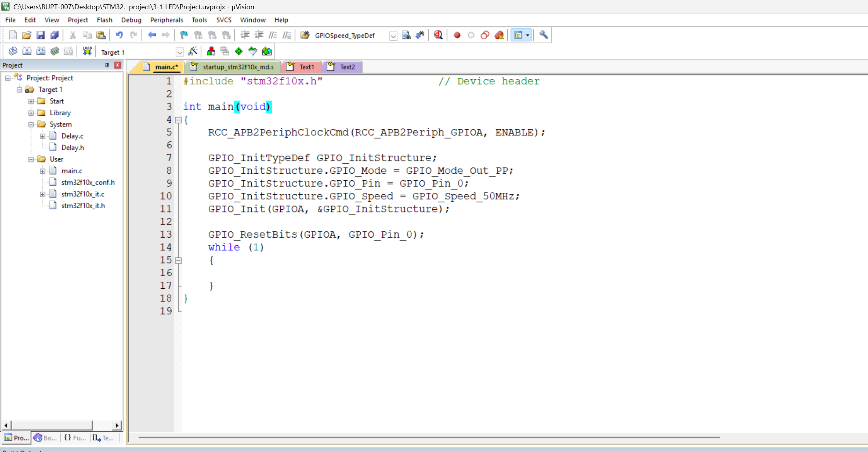The width and height of the screenshot is (868, 452).
Task: Click the Configuration wrench icon
Action: [543, 35]
